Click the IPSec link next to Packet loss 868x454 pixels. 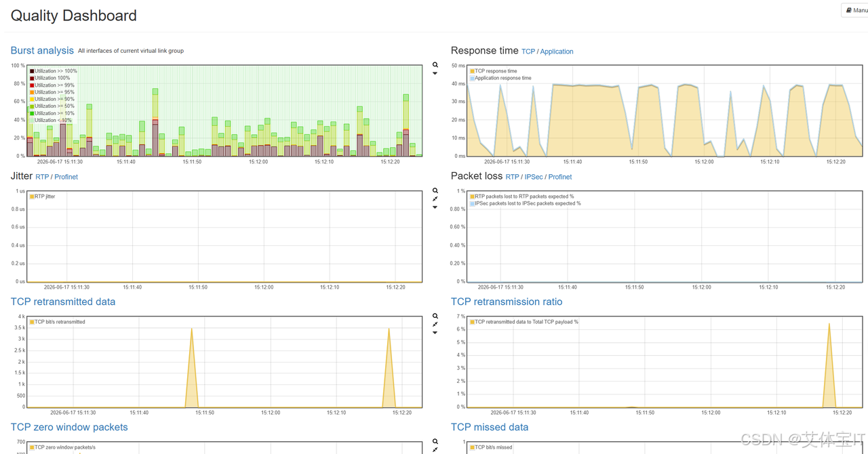point(534,177)
